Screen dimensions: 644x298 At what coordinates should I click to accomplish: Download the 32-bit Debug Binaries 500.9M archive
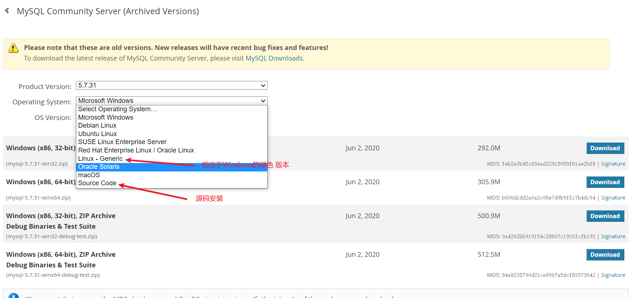(605, 216)
